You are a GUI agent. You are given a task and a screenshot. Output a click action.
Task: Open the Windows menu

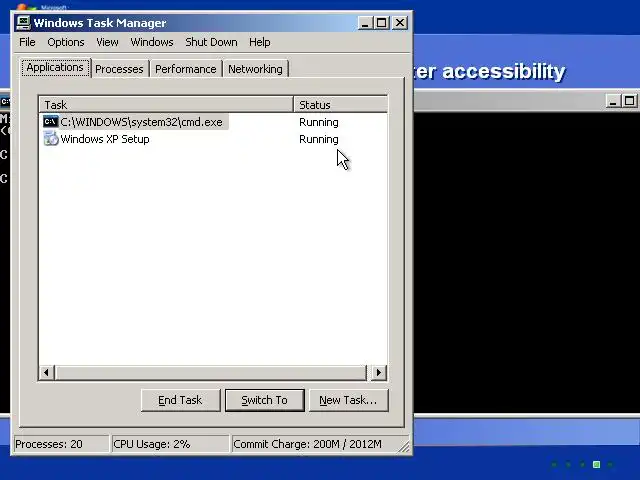coord(152,42)
